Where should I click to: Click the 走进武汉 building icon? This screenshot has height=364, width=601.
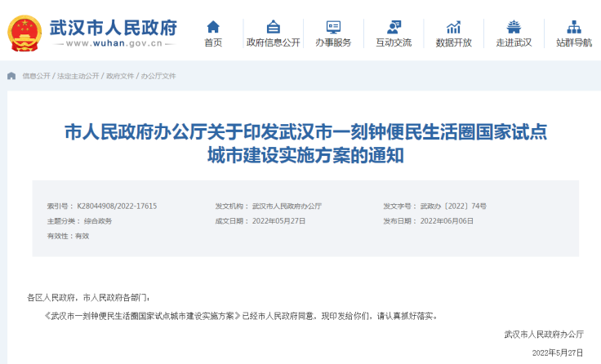(514, 26)
